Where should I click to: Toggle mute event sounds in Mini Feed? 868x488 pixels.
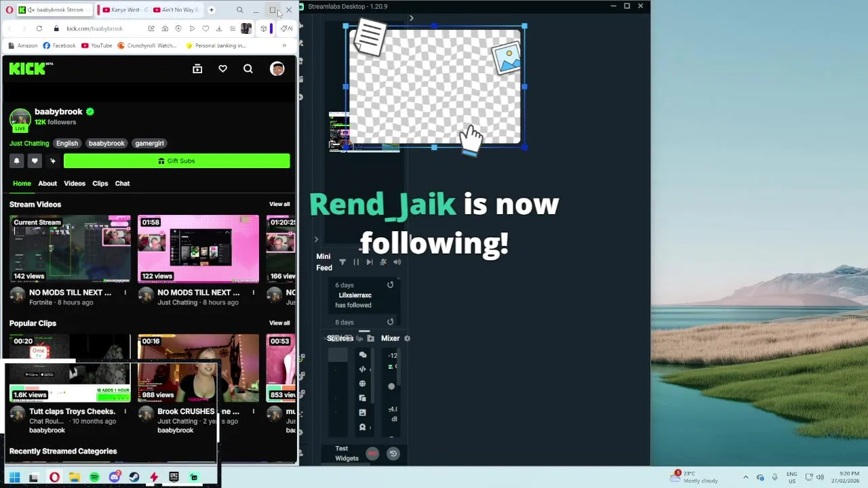(383, 262)
